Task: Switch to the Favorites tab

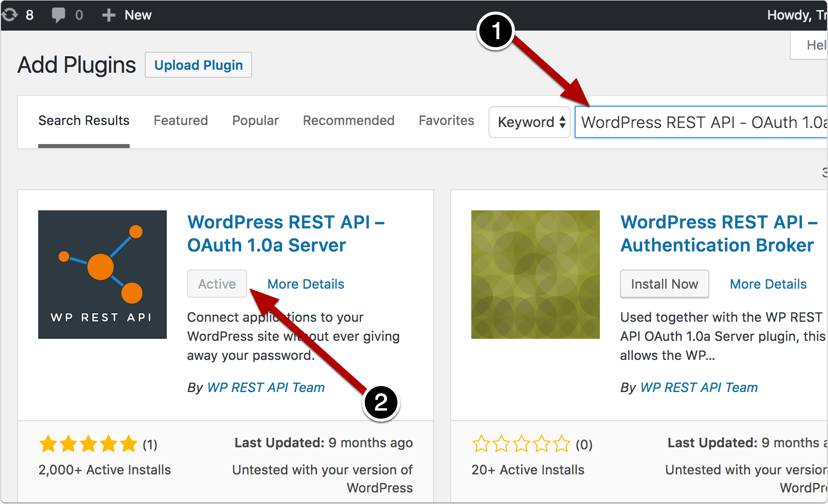Action: pos(447,120)
